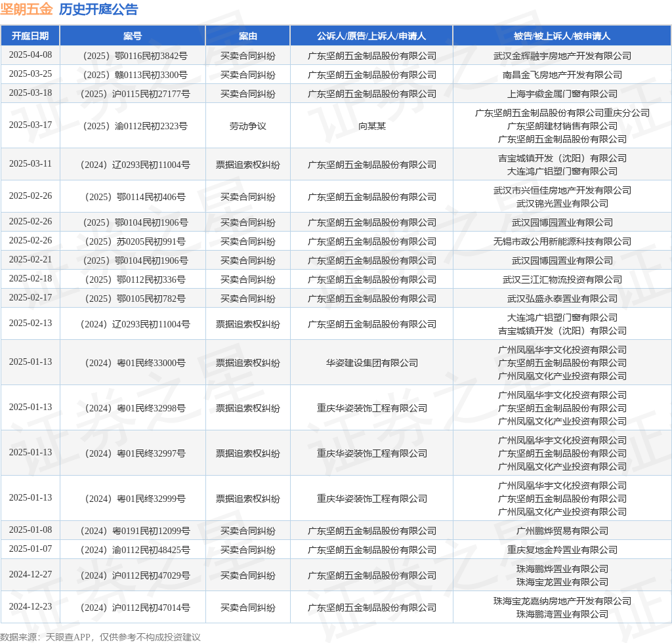This screenshot has width=672, height=643.
Task: Click the 坚朗五金 title text
Action: click(26, 9)
